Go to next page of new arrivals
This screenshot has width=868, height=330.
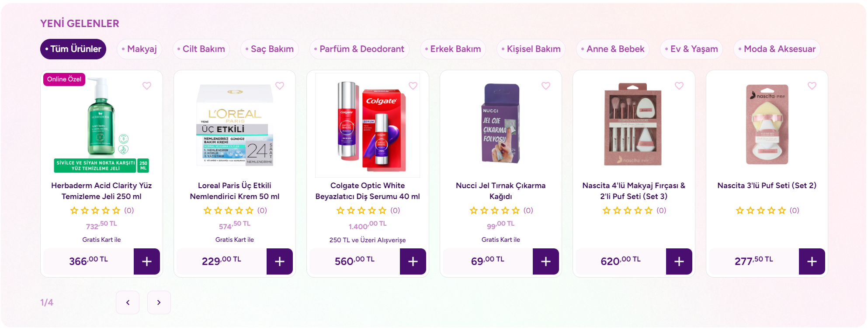[159, 302]
